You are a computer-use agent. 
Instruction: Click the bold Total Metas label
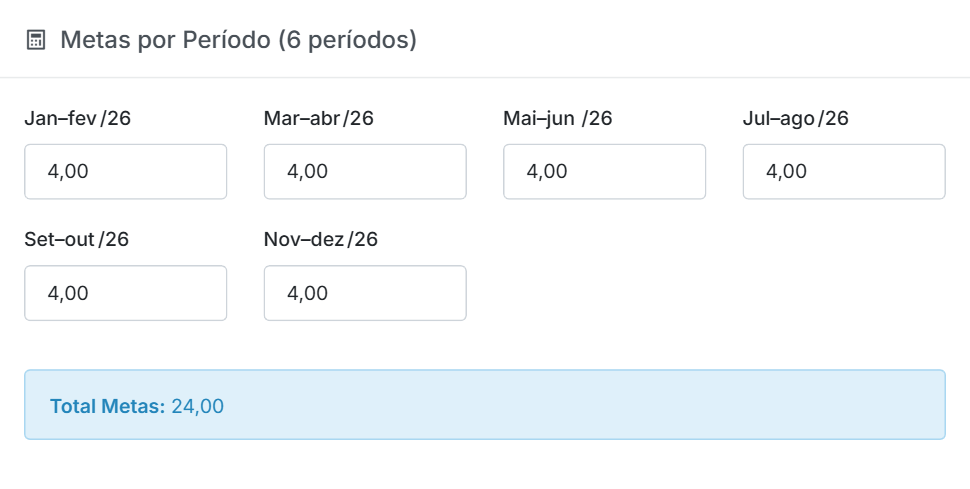pos(108,406)
